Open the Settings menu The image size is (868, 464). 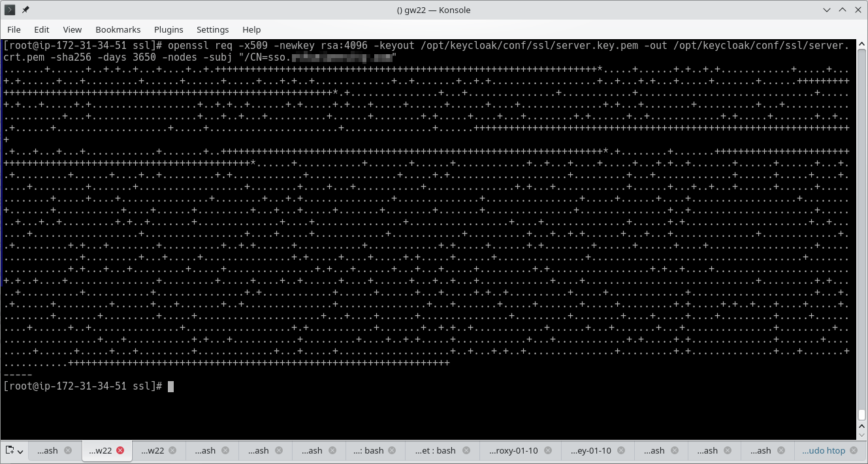212,29
